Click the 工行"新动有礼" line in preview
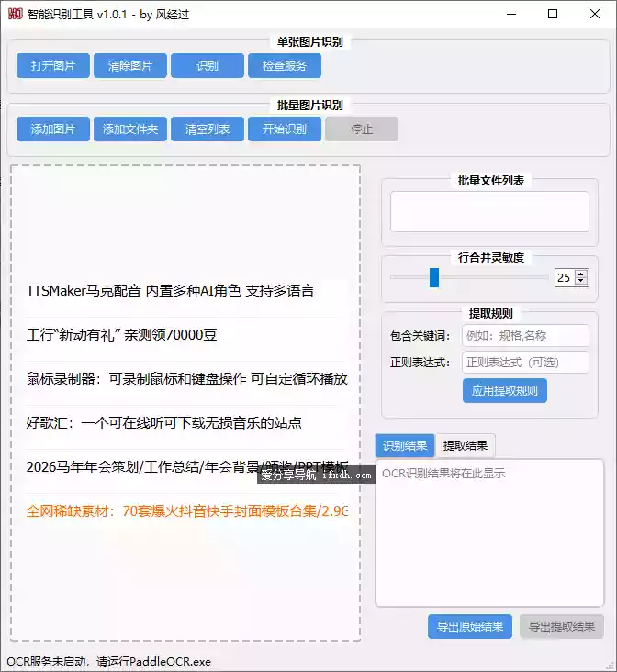 coord(122,335)
